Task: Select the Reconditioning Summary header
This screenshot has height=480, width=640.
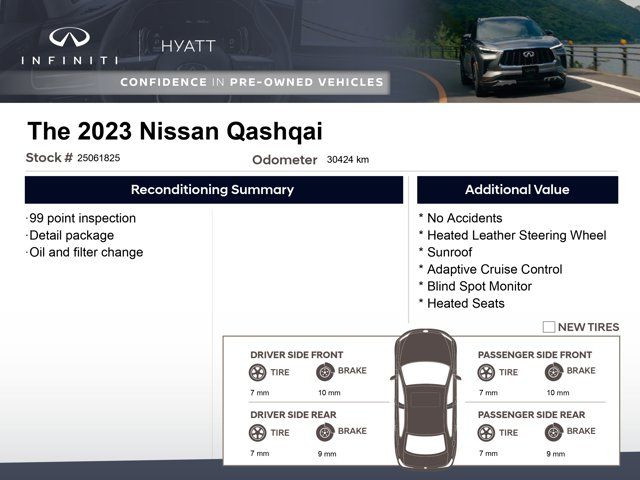Action: click(214, 190)
